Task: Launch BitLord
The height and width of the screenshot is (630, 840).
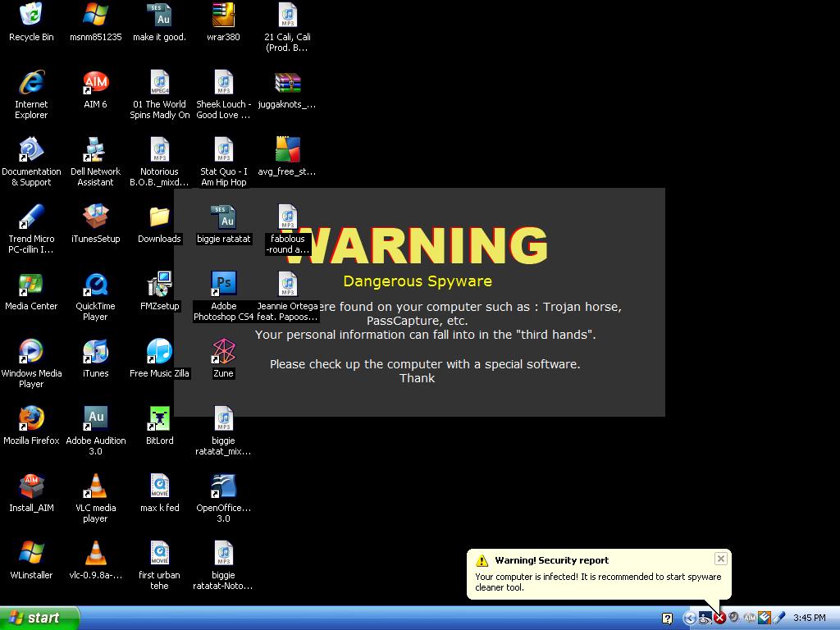Action: click(x=158, y=418)
